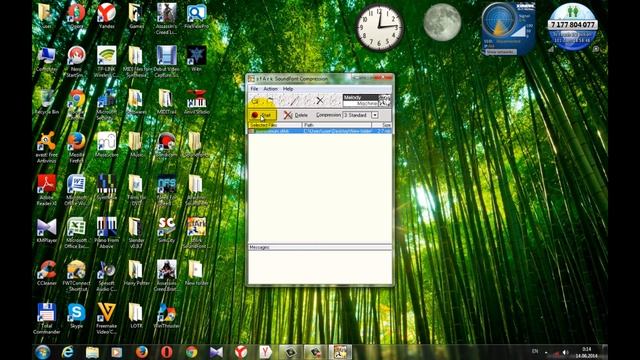This screenshot has width=640, height=360.
Task: Click the Melody Machine logo in sfArk
Action: pos(367,100)
